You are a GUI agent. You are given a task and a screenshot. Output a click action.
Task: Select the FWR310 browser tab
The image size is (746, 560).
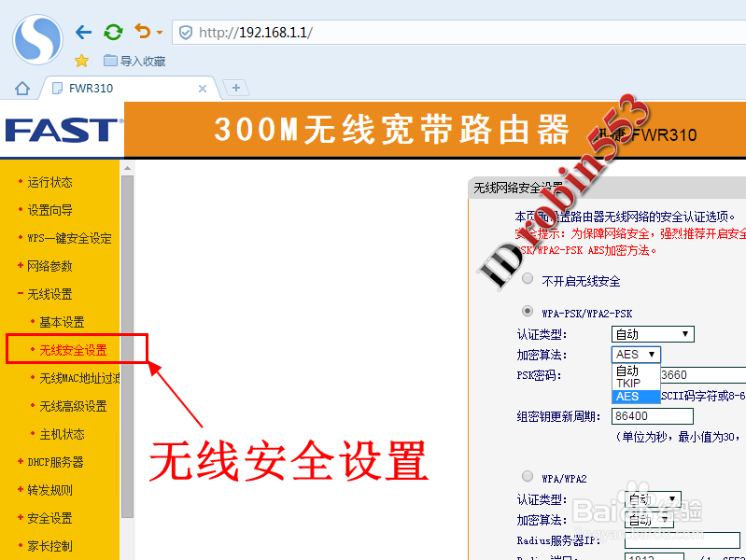[129, 89]
